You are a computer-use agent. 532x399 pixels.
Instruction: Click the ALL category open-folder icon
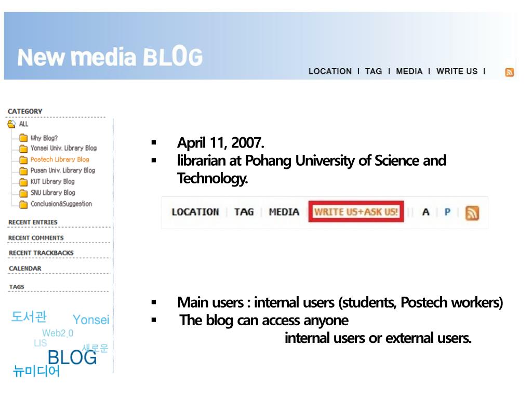(x=11, y=124)
